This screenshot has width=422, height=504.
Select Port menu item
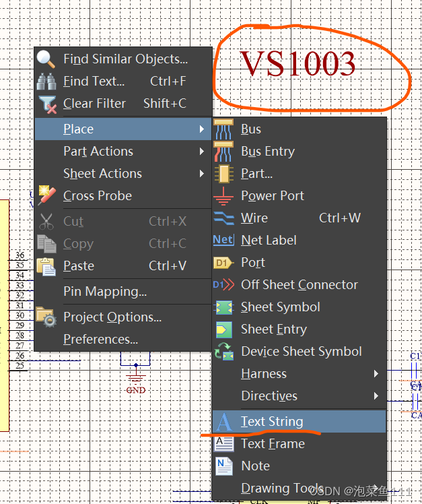(x=299, y=263)
